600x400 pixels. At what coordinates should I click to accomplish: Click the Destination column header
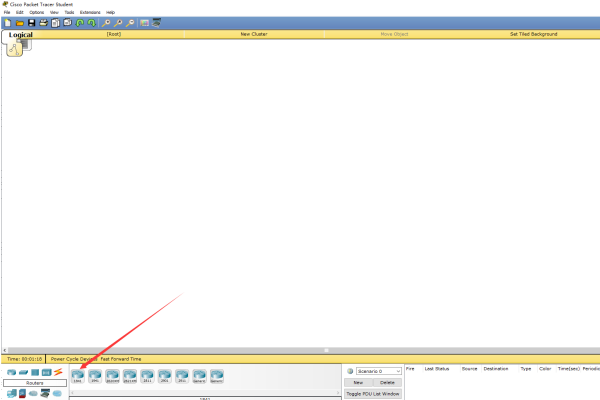coord(496,369)
